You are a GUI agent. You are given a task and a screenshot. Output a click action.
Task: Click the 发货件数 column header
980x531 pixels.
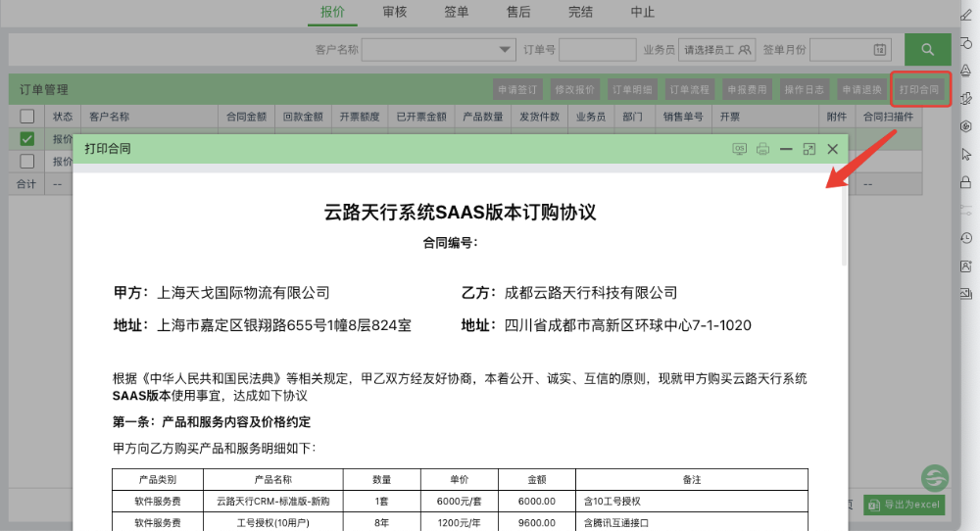coord(539,117)
